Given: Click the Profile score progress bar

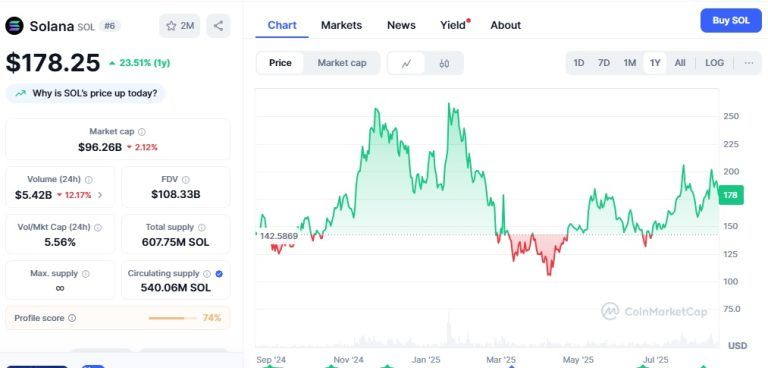Looking at the screenshot, I should click(167, 319).
